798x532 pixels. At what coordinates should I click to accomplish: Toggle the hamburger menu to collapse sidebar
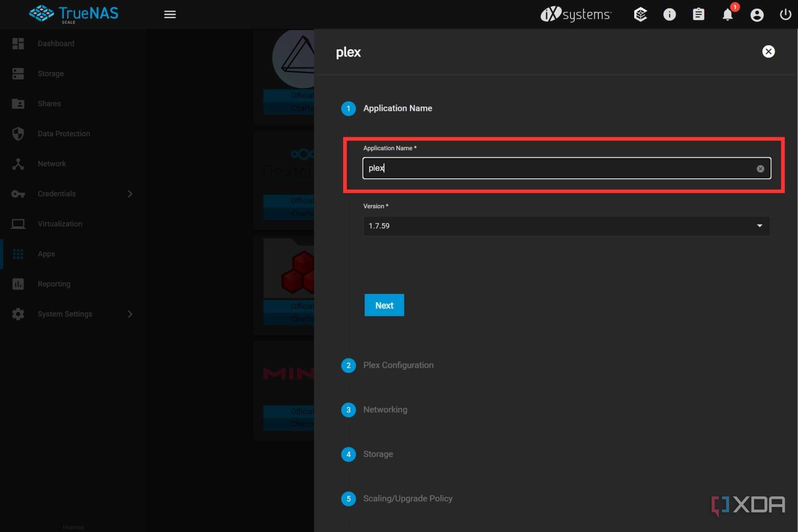tap(170, 14)
